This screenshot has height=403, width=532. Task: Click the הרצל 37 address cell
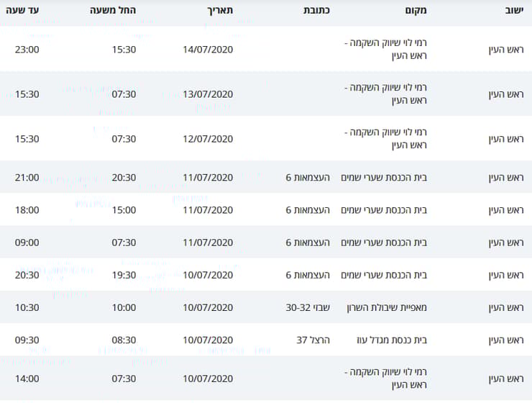[x=313, y=340]
